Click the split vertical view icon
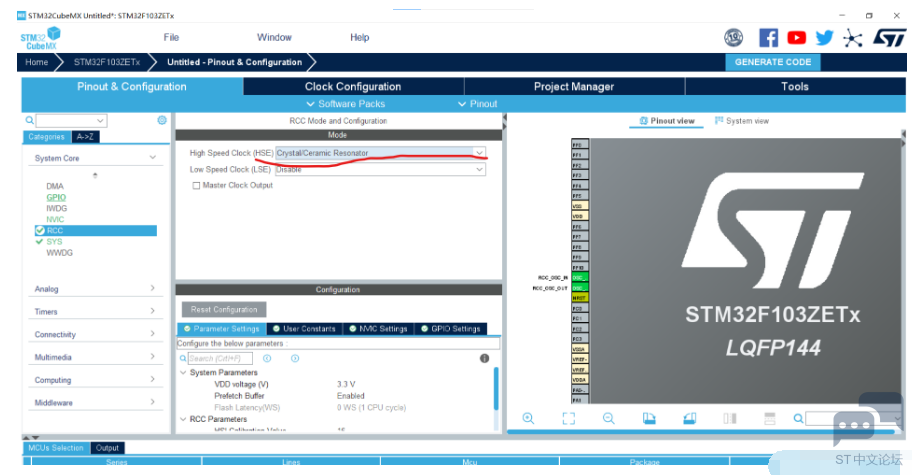The height and width of the screenshot is (475, 912). (729, 418)
